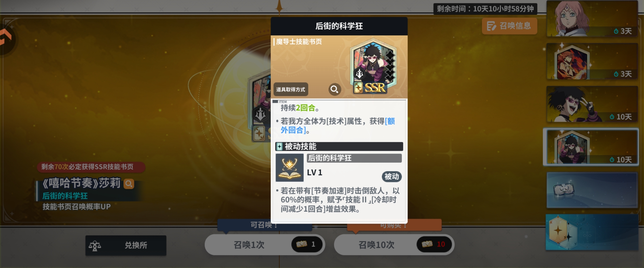
Task: Summon once with 召唤1次
Action: tap(265, 245)
